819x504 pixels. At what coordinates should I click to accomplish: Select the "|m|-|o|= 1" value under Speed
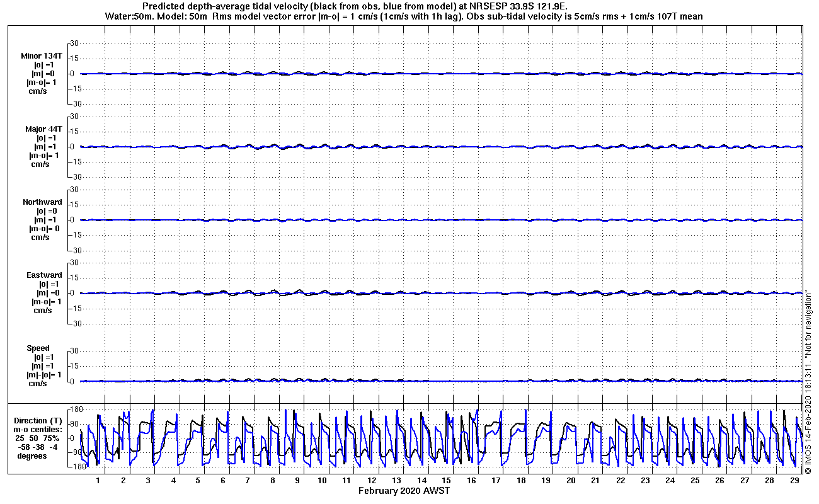click(44, 375)
